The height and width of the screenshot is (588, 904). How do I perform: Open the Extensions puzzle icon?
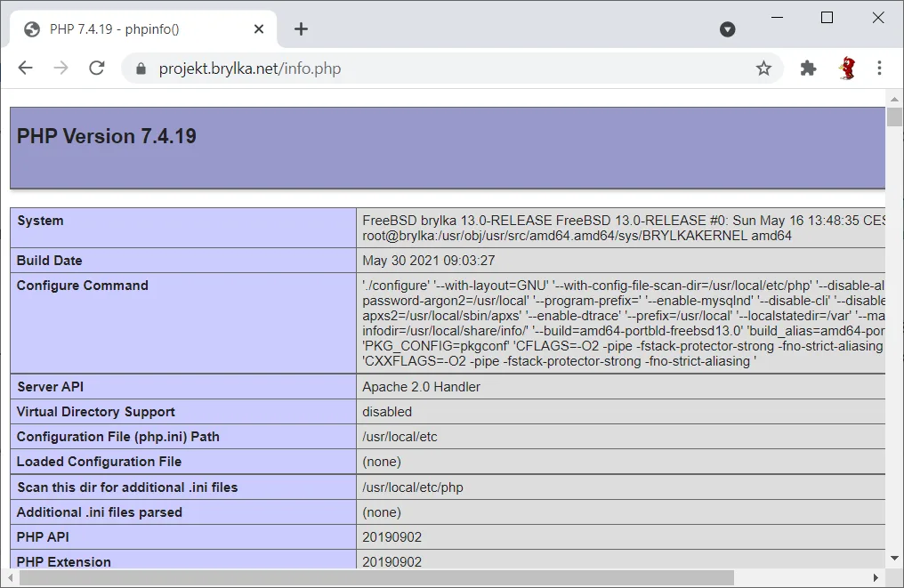coord(808,68)
